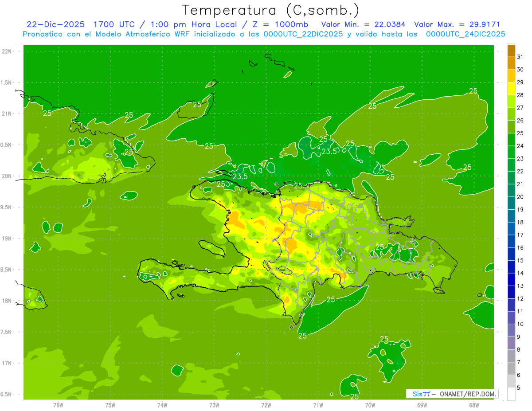532x411 pixels.
Task: Click the legend value 15
Action: pyautogui.click(x=520, y=260)
